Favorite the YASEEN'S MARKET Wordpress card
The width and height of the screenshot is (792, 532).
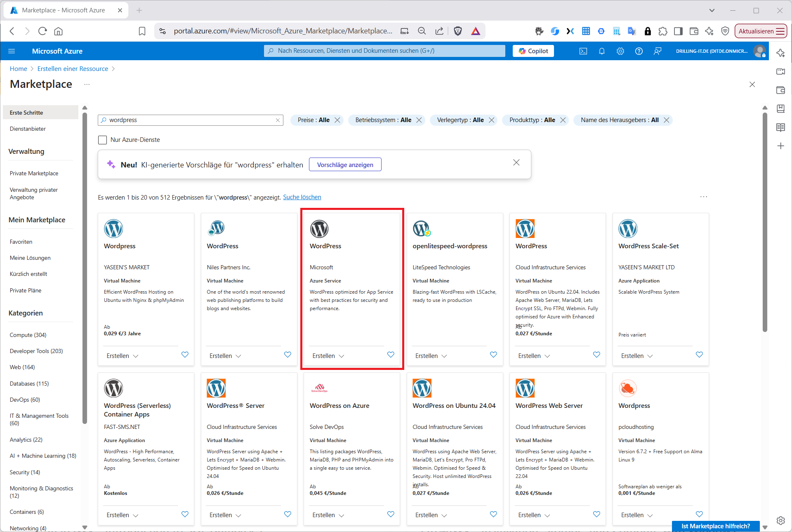[185, 355]
